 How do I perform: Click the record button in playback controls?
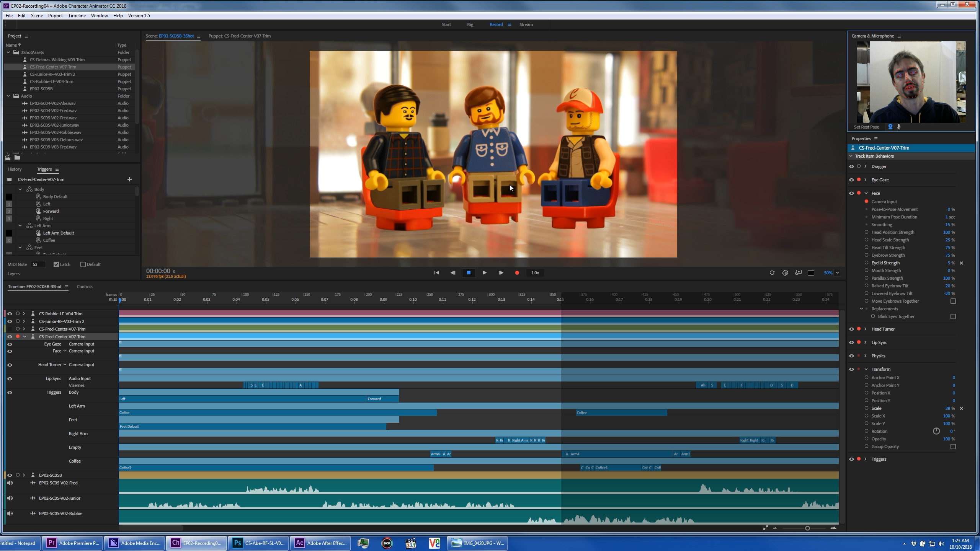[517, 273]
